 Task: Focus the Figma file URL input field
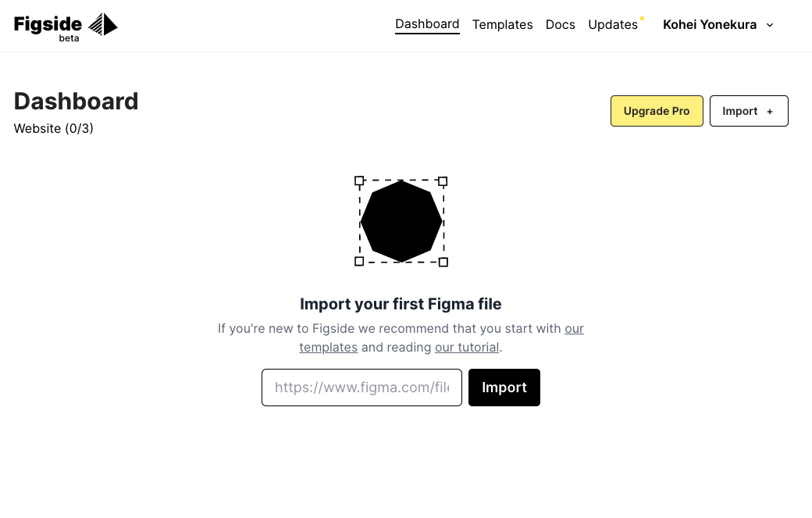[362, 388]
